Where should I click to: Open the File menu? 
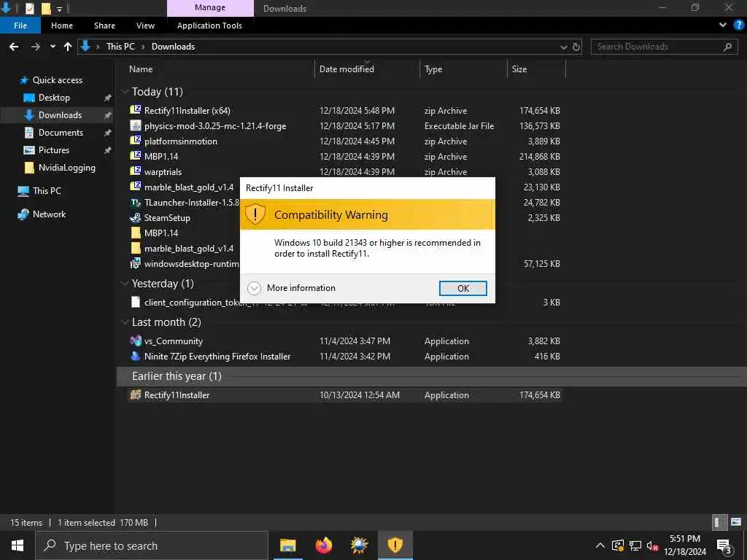coord(20,26)
